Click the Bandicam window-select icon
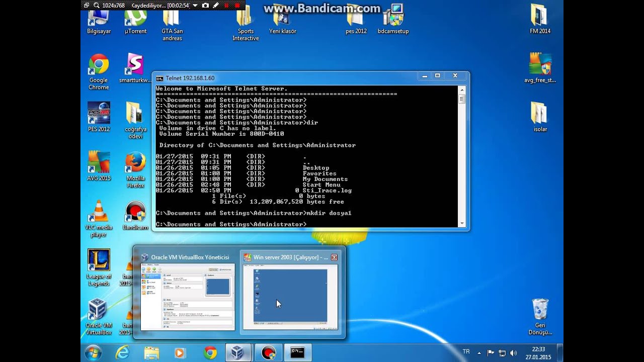Viewport: 644px width, 362px height. (87, 6)
